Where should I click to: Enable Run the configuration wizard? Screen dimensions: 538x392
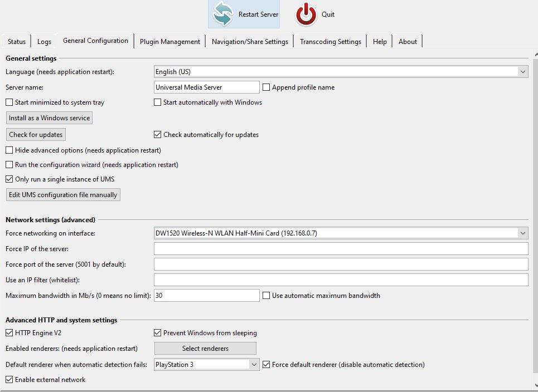pos(9,165)
